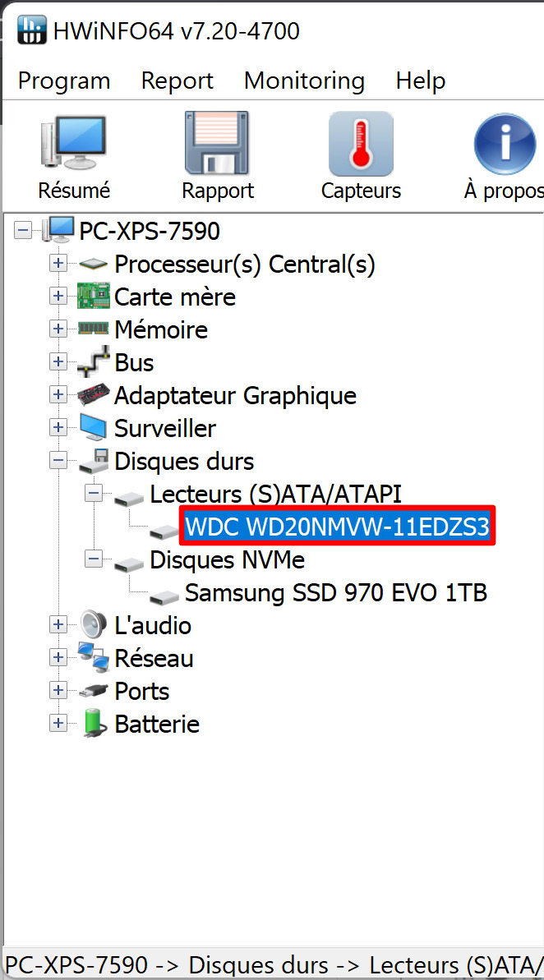Collapse the PC-XPS-7590 root node
Screen dimensions: 544x980
coord(22,231)
